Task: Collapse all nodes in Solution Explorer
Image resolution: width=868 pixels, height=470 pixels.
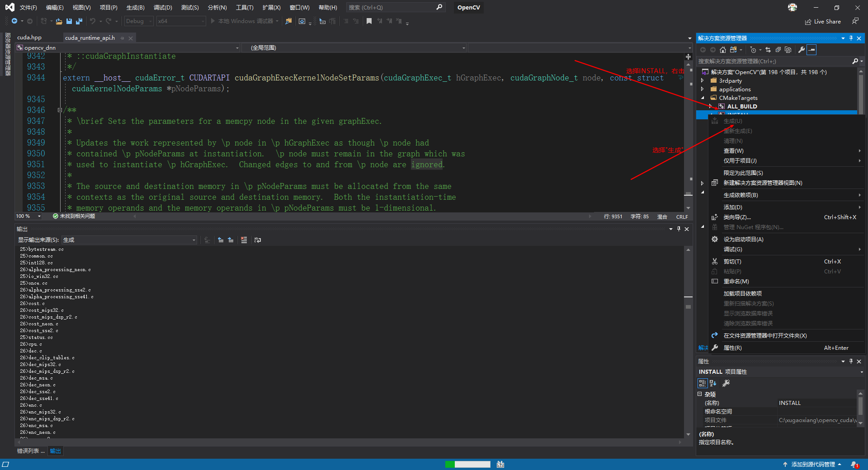Action: (x=778, y=50)
